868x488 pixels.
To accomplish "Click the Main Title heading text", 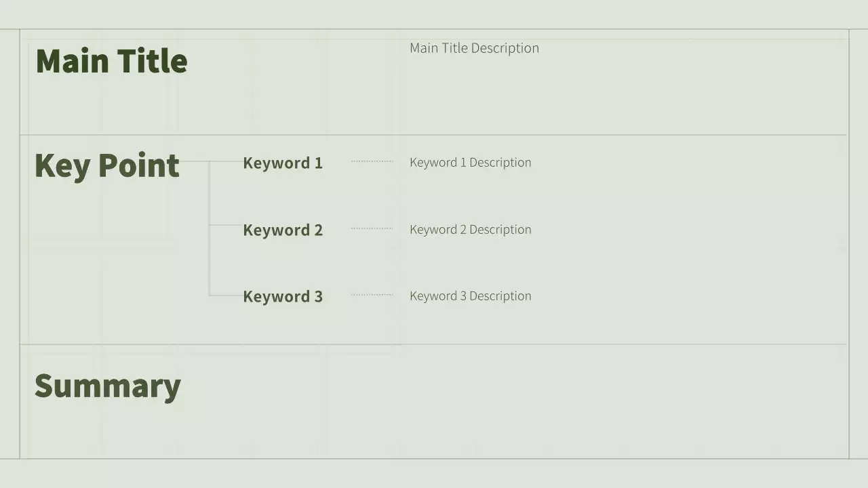I will pos(111,61).
